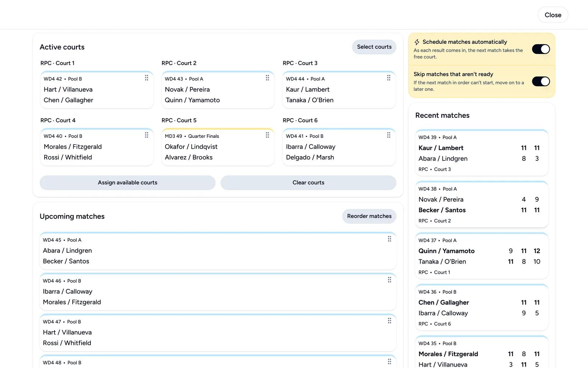Image resolution: width=588 pixels, height=368 pixels.
Task: Click the RPC · Court 1 label
Action: [57, 63]
